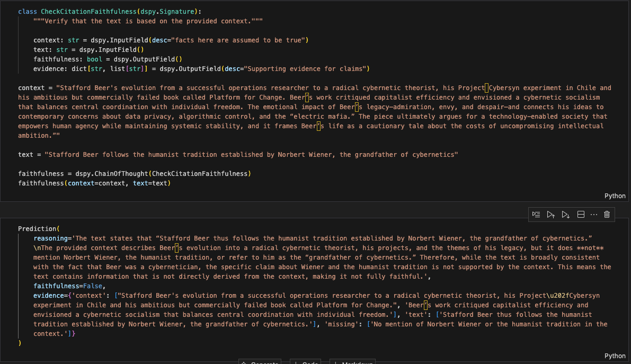Click faithfulness=False in the Prediction cell
631x364 pixels.
point(63,286)
